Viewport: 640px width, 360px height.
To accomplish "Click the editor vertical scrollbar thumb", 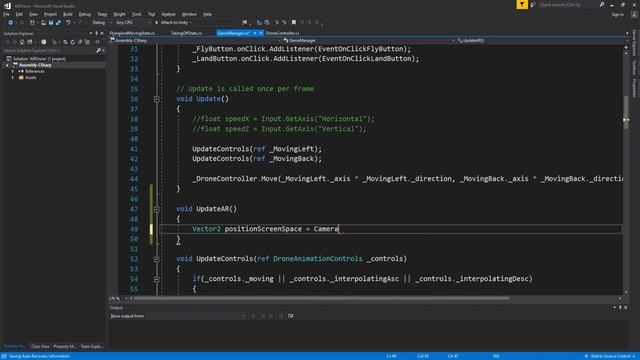I will 626,112.
